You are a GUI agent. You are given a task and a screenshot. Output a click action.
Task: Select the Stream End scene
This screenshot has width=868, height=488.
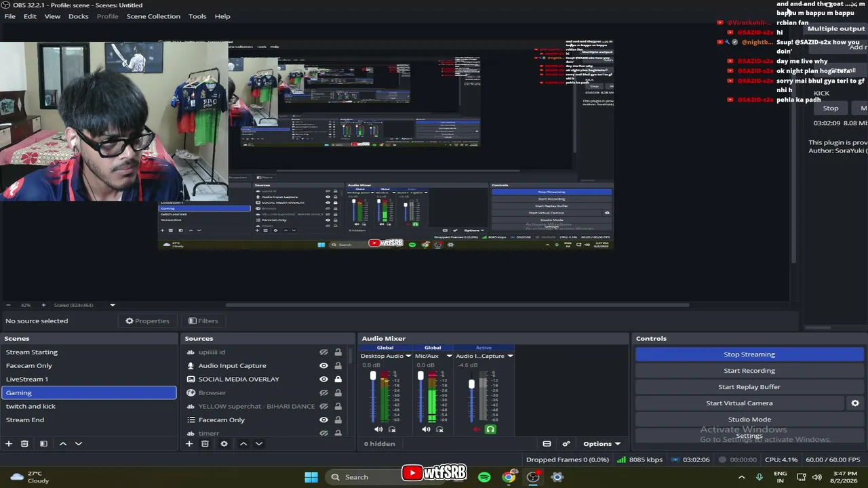89,420
